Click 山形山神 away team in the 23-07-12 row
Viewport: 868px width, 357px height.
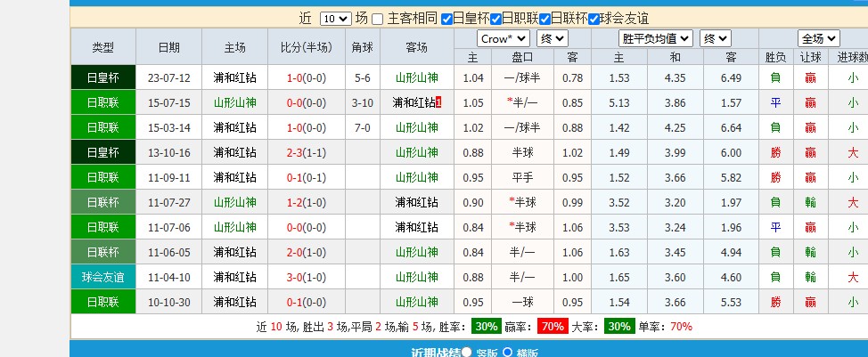(416, 77)
